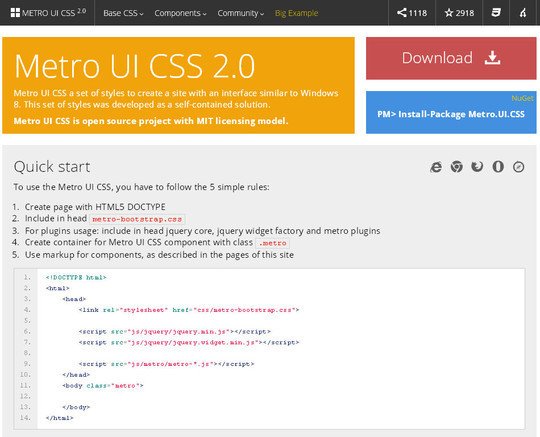The width and height of the screenshot is (540, 437).
Task: Click the link rel stylesheet code line
Action: point(189,310)
